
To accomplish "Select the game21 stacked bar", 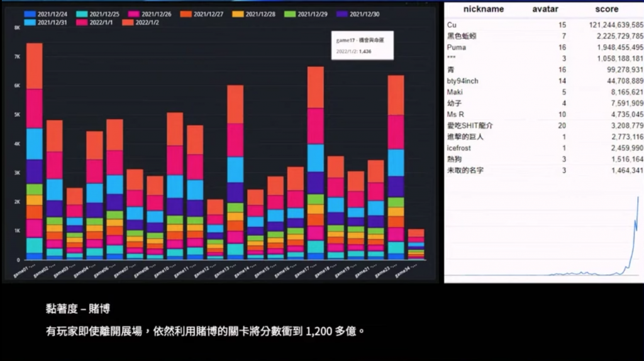I will tap(376, 210).
